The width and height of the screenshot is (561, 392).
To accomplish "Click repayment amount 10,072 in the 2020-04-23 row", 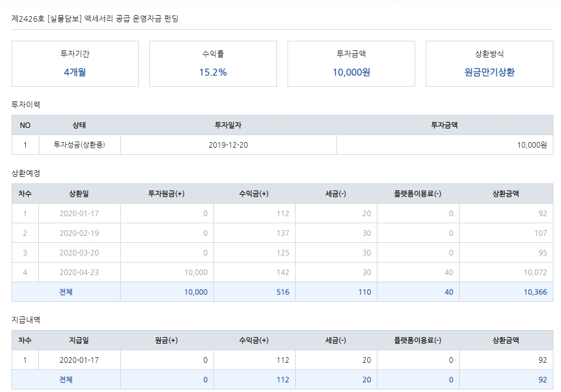I will 535,272.
